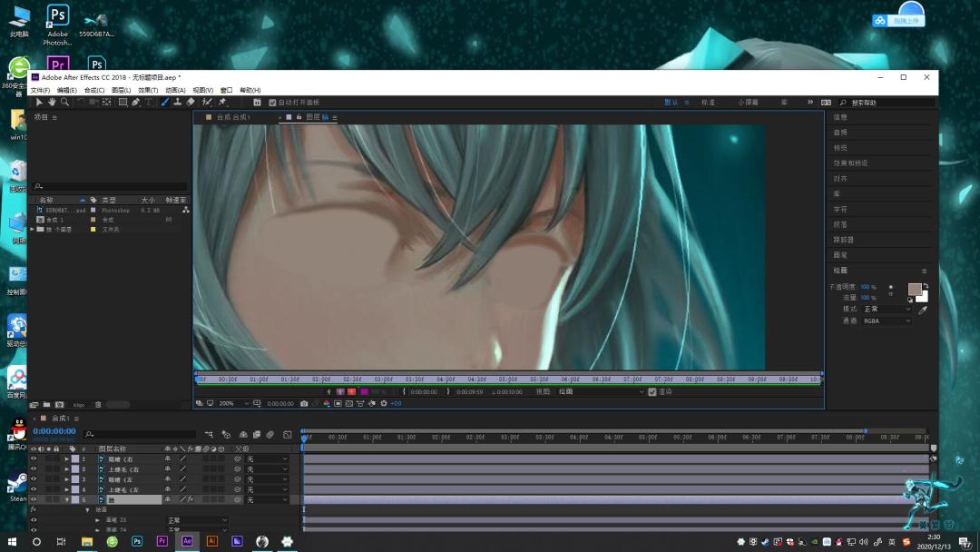Click new folder icon in Project panel
Screen dimensions: 980x552
click(x=46, y=404)
